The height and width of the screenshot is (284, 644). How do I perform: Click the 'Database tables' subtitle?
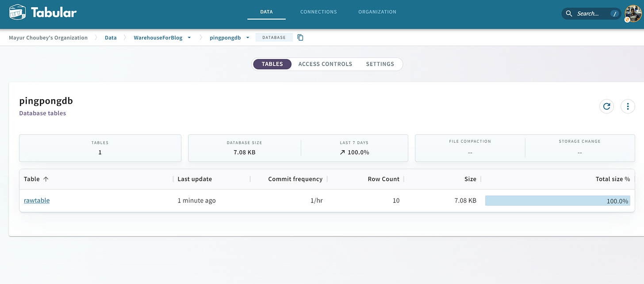point(42,113)
